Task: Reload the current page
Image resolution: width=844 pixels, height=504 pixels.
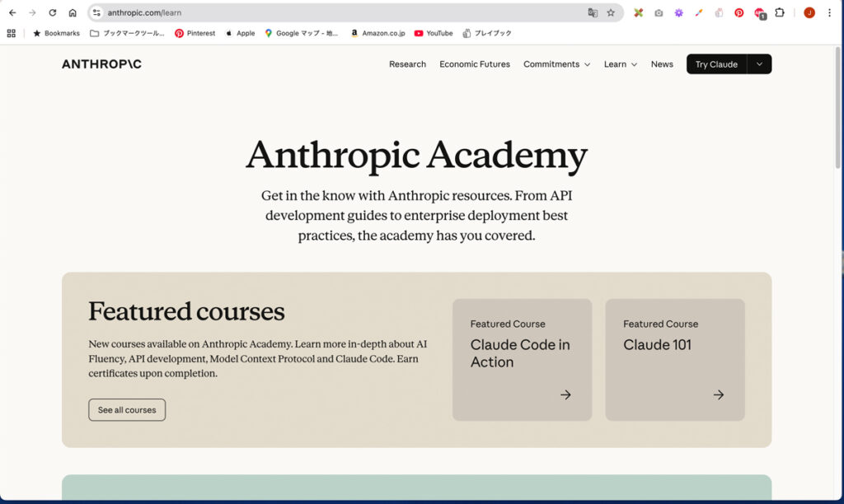Action: tap(53, 13)
